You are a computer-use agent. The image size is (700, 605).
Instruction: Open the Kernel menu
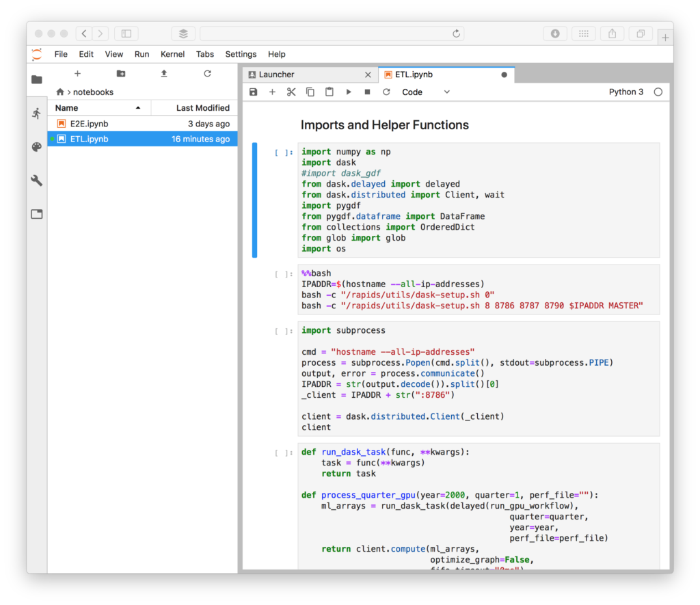(172, 54)
